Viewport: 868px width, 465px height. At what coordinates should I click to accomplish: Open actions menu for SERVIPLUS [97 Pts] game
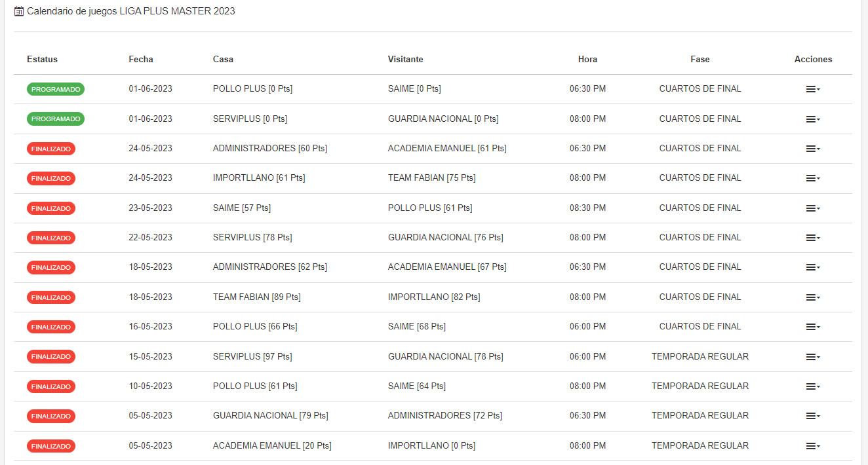click(x=813, y=357)
